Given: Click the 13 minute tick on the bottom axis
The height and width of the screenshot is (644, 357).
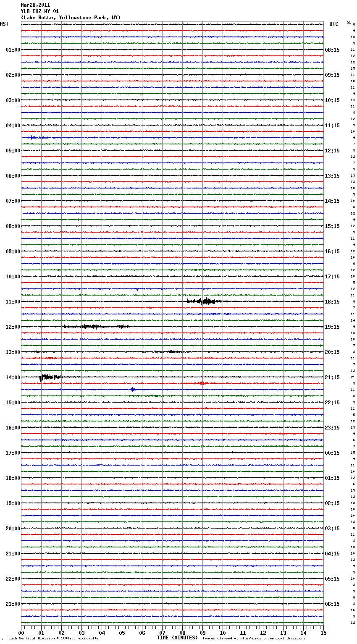Looking at the screenshot, I should tap(283, 633).
